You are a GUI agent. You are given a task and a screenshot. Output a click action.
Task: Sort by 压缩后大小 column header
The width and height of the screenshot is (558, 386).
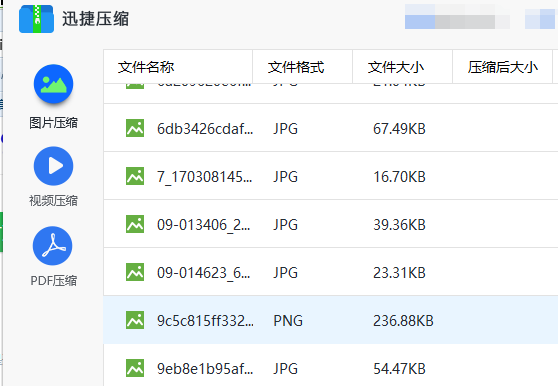click(x=502, y=67)
